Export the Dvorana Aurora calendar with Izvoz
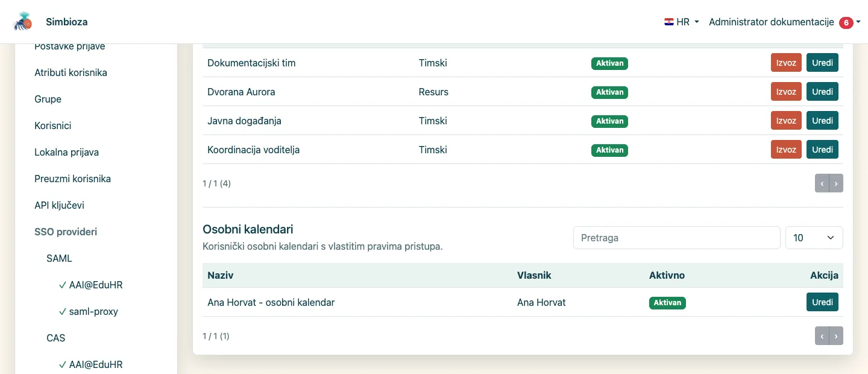 (786, 92)
